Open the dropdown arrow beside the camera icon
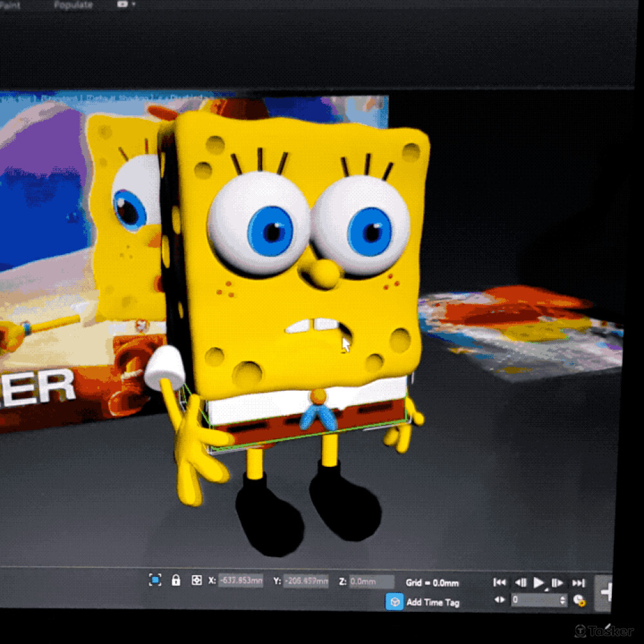Image resolution: width=644 pixels, height=644 pixels. 133,5
